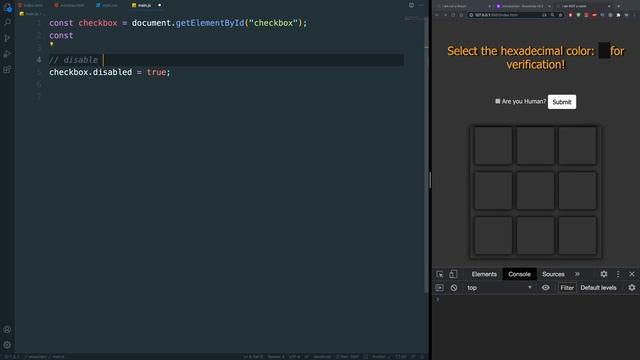
Task: Click the lightbulb quick-fix icon
Action: coord(51,44)
